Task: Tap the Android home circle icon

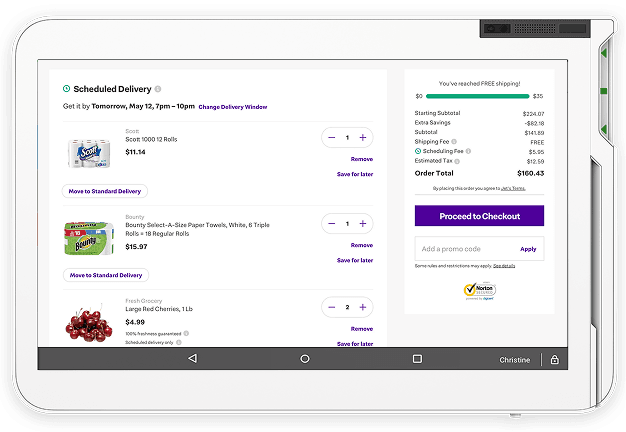Action: [x=305, y=358]
